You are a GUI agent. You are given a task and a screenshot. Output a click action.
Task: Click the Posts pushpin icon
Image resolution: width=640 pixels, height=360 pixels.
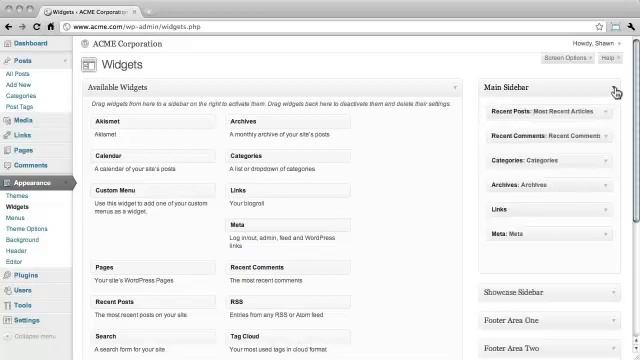coord(7,60)
